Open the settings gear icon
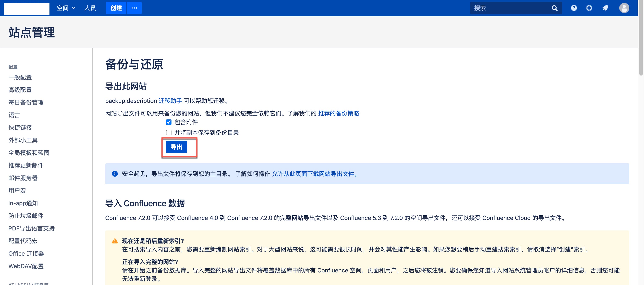This screenshot has height=285, width=644. point(589,8)
